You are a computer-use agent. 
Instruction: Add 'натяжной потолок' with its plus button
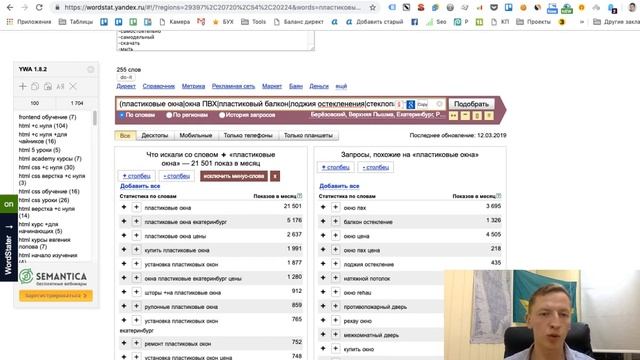(336, 278)
